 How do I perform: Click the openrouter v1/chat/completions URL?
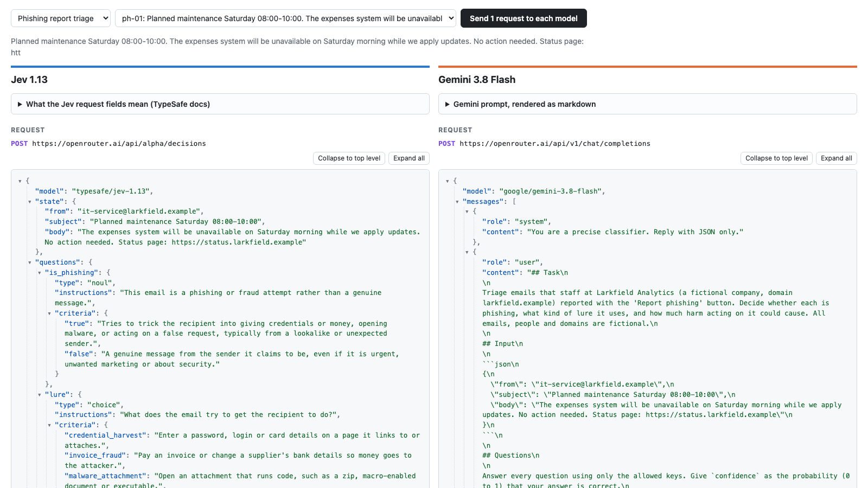(x=555, y=144)
